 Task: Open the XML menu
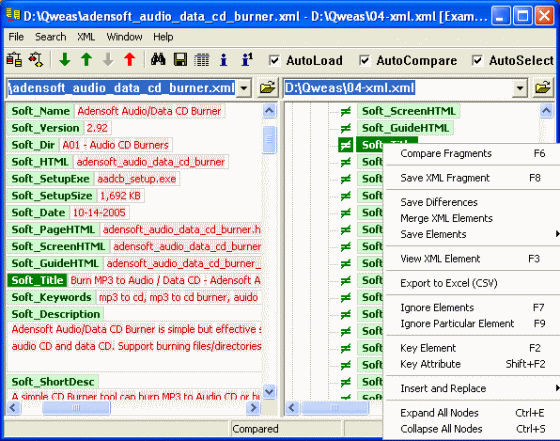86,37
